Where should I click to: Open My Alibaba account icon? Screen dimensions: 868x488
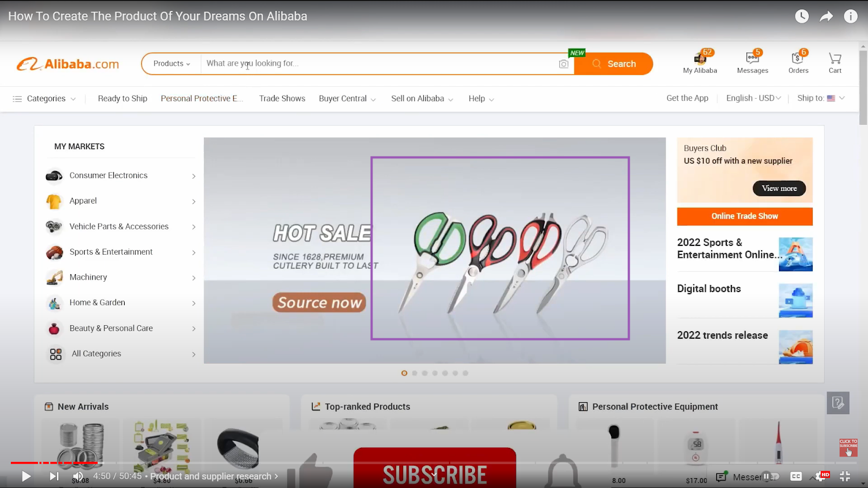click(700, 62)
